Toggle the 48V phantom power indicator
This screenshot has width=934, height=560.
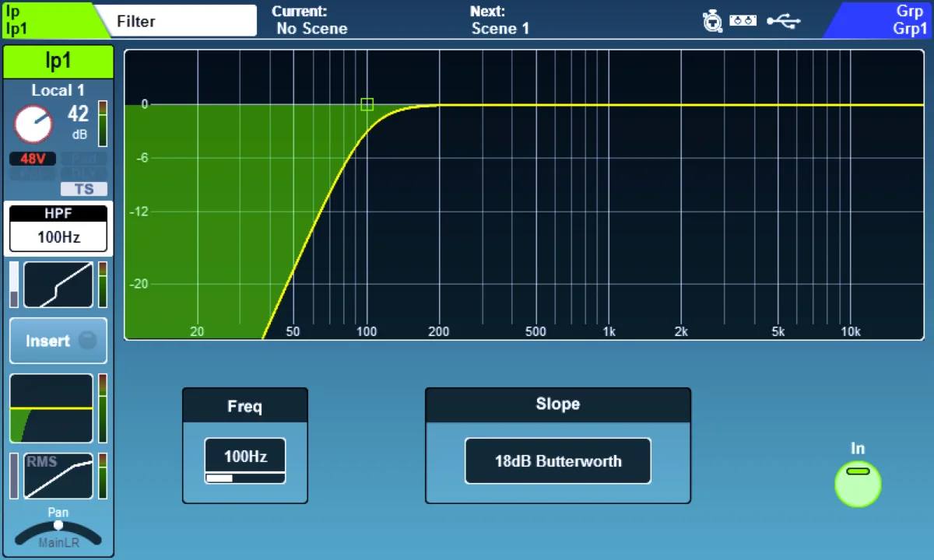tap(33, 159)
